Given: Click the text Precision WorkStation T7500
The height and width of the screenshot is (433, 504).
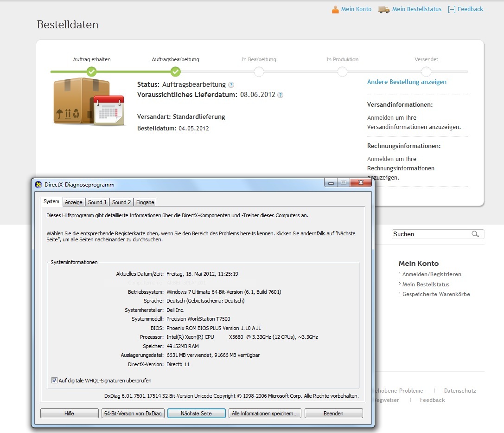Looking at the screenshot, I should [x=198, y=319].
